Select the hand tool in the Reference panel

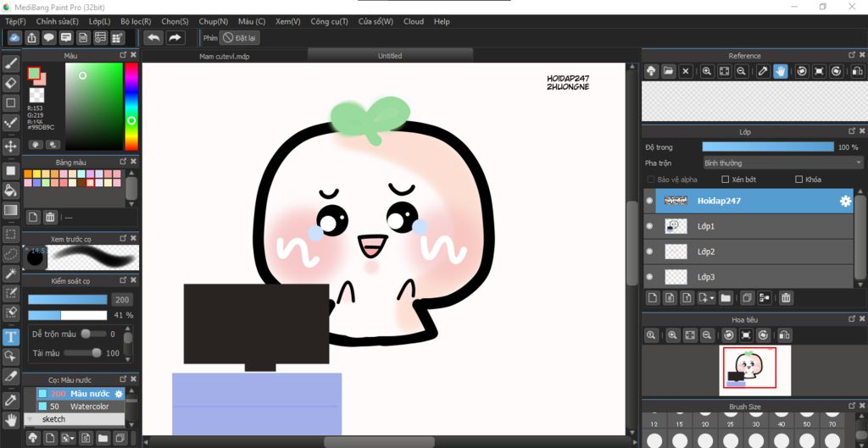coord(781,71)
